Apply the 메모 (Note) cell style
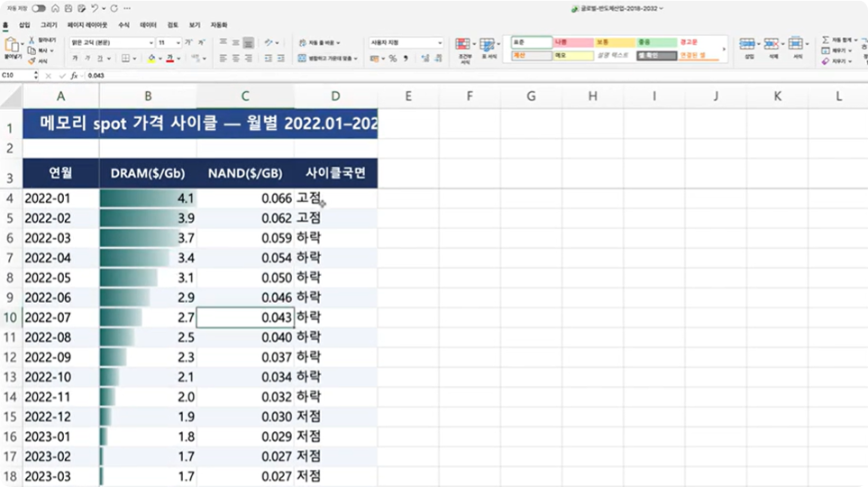Image resolution: width=868 pixels, height=487 pixels. pyautogui.click(x=573, y=55)
